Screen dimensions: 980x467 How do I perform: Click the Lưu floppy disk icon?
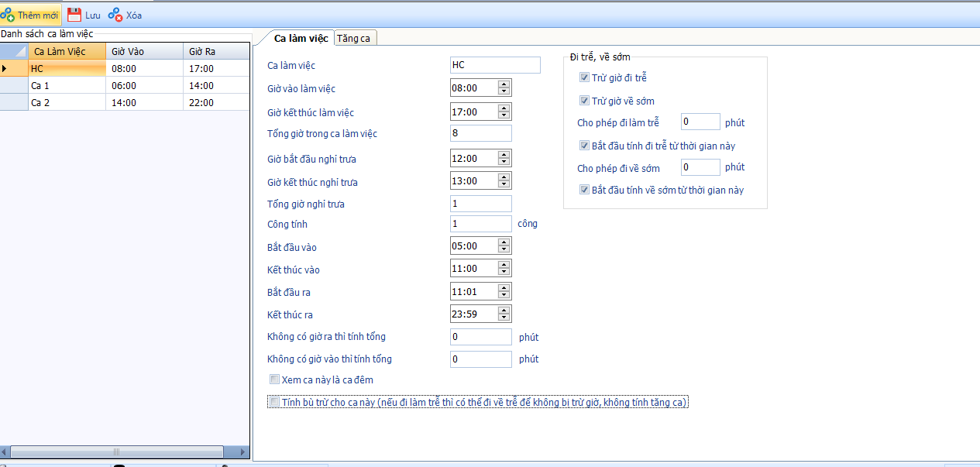pyautogui.click(x=74, y=15)
